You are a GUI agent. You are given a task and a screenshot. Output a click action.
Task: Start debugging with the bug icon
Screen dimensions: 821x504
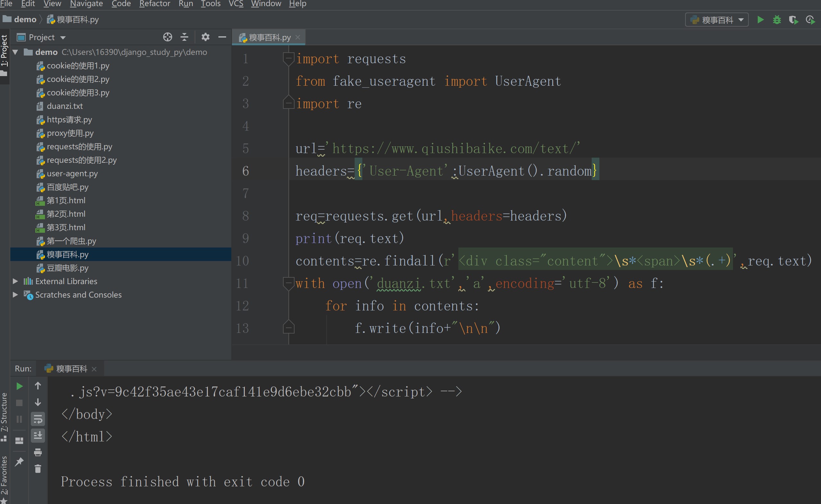click(x=777, y=20)
